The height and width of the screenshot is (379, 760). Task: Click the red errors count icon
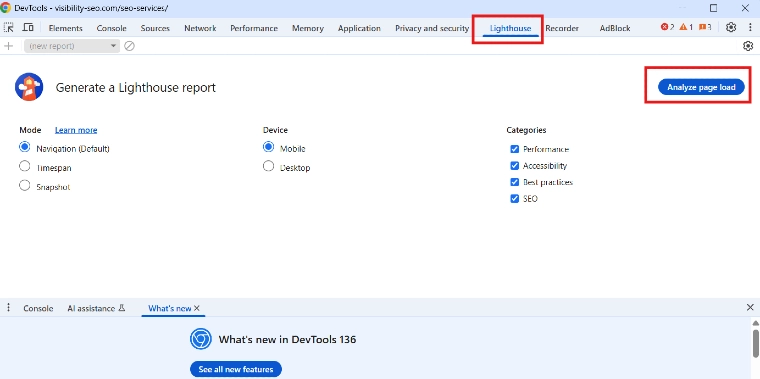(664, 27)
